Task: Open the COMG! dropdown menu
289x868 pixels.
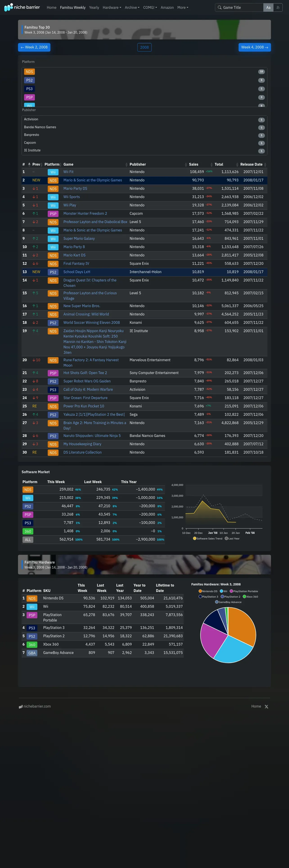Action: (150, 7)
